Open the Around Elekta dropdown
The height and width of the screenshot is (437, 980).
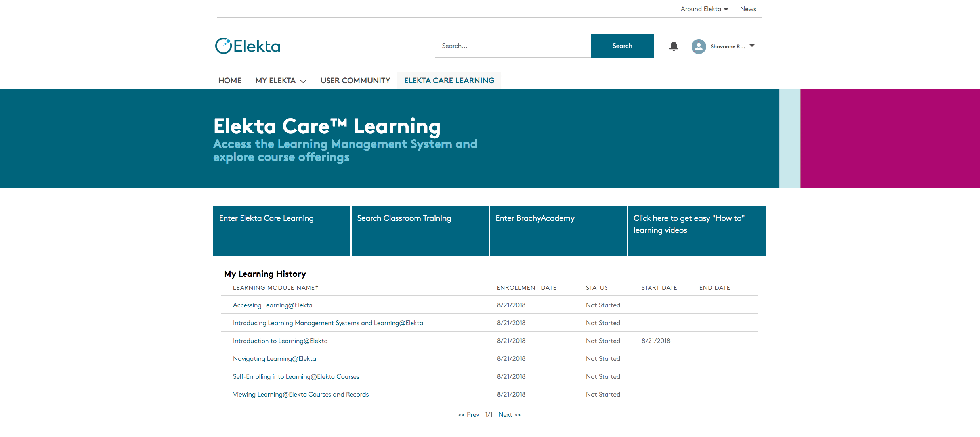tap(704, 9)
